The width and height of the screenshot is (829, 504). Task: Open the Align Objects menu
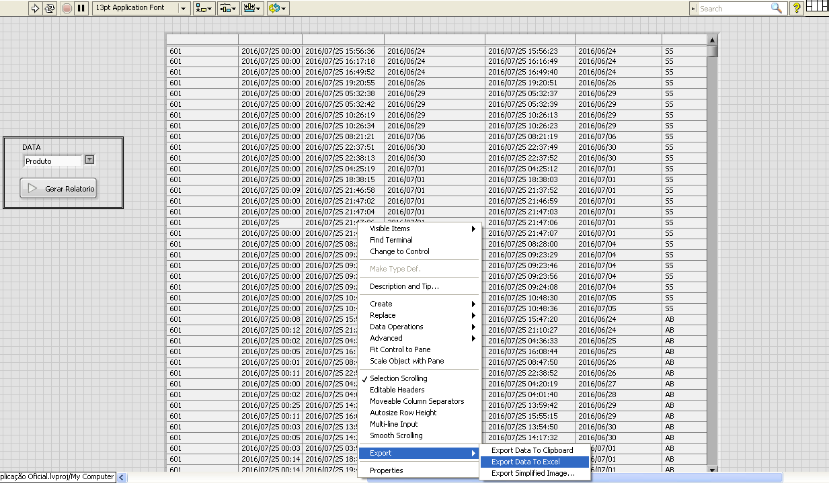(x=204, y=8)
